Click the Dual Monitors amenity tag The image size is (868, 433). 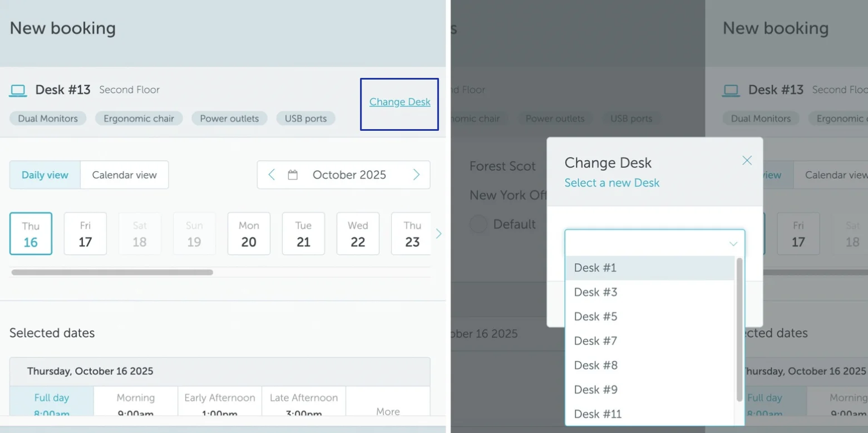coord(47,118)
